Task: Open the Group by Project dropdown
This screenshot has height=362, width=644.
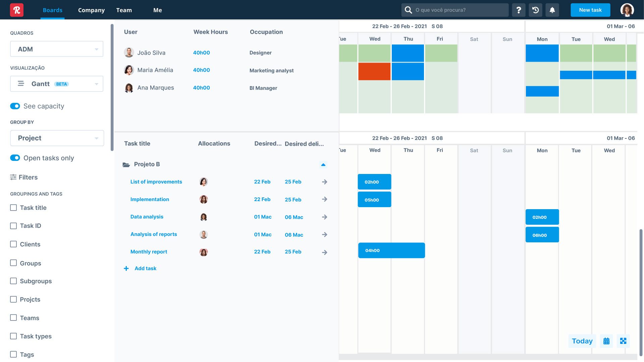Action: tap(57, 138)
